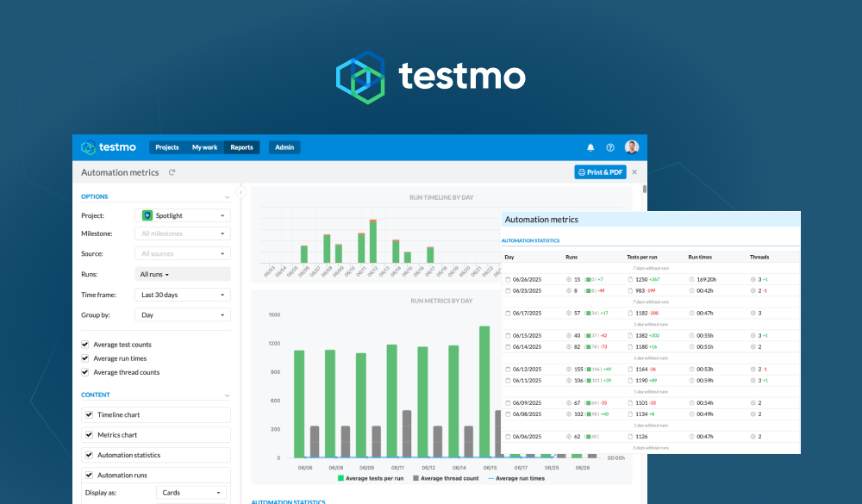Image resolution: width=862 pixels, height=504 pixels.
Task: Open the Source dropdown
Action: pyautogui.click(x=183, y=253)
